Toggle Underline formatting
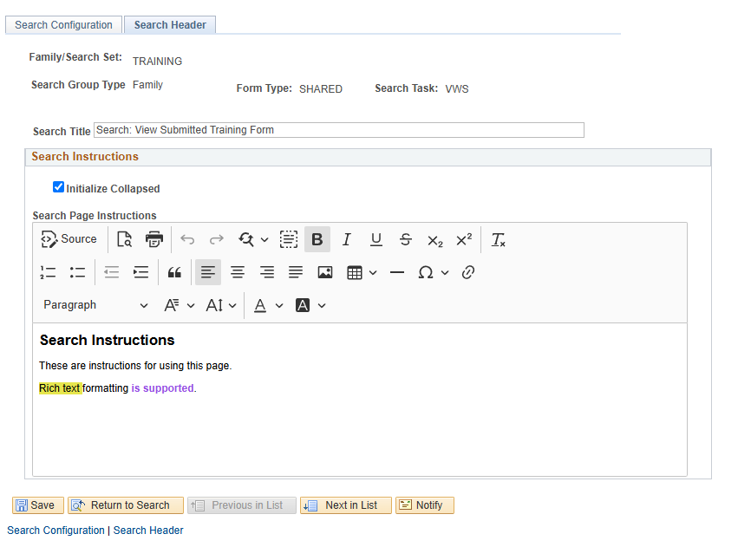This screenshot has width=751, height=560. pos(376,239)
